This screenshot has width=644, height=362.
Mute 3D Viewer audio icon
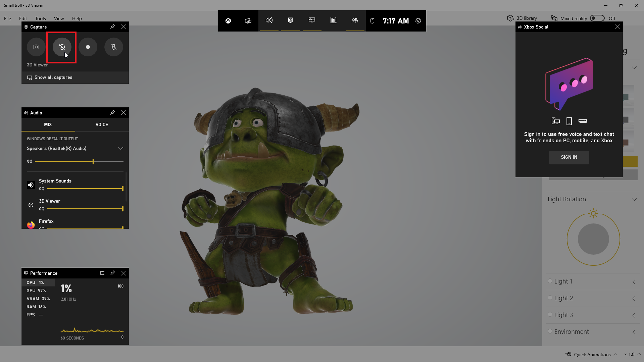coord(42,209)
